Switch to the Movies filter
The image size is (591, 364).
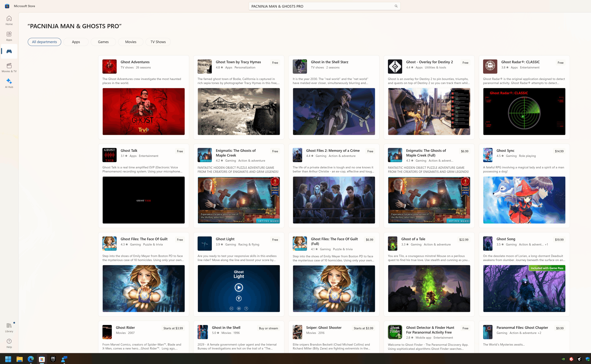click(x=131, y=42)
